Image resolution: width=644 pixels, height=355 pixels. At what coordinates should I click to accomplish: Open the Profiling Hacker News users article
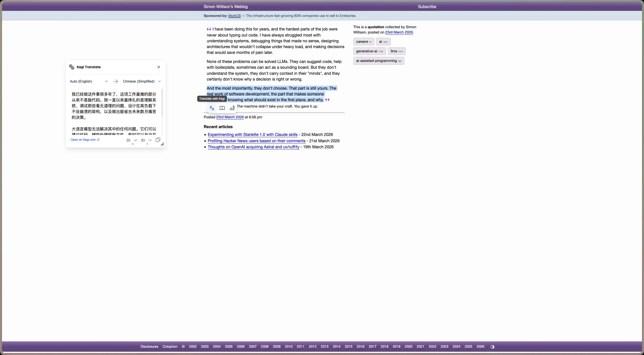click(x=256, y=141)
